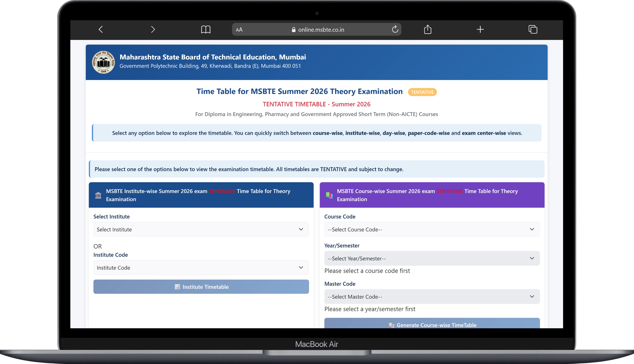
Task: Click the bold 'institute-wise' text in info banner
Action: coord(363,133)
